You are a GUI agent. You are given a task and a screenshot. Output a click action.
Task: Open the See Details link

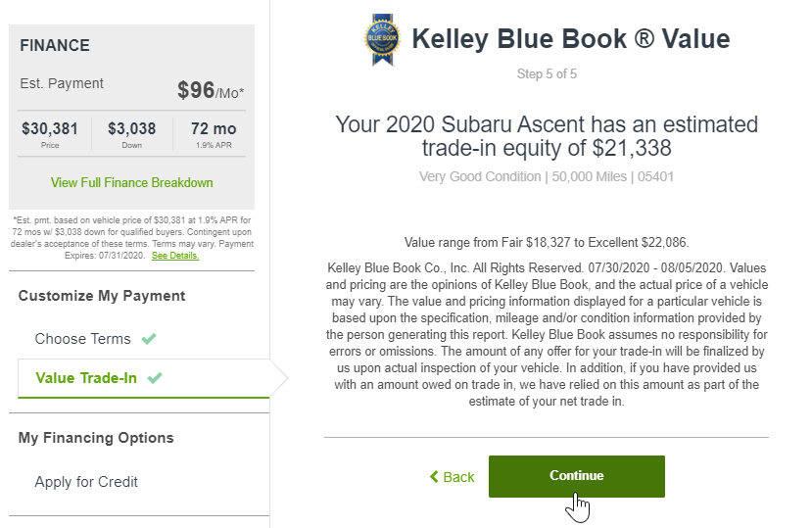pyautogui.click(x=175, y=256)
